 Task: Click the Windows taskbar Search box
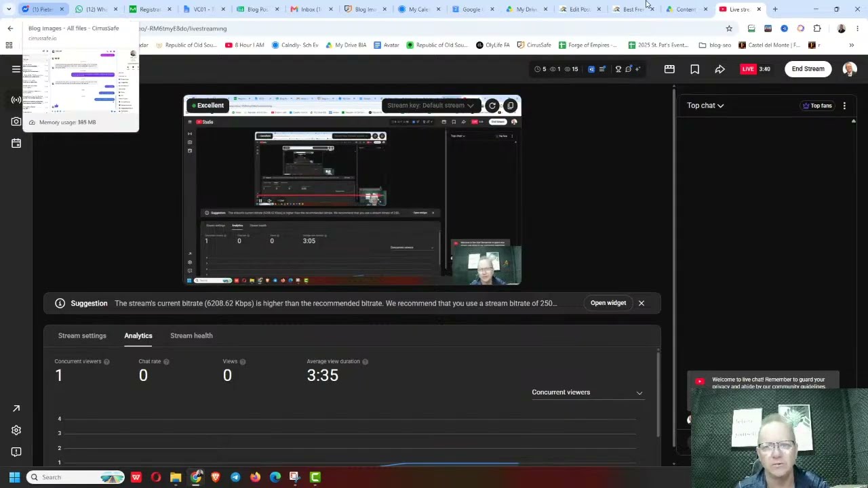pos(76,477)
